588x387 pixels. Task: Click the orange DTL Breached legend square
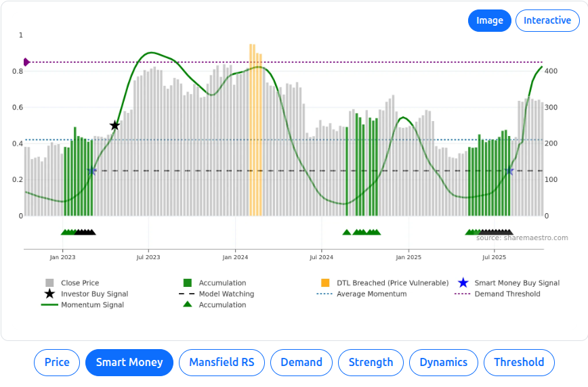tap(325, 283)
